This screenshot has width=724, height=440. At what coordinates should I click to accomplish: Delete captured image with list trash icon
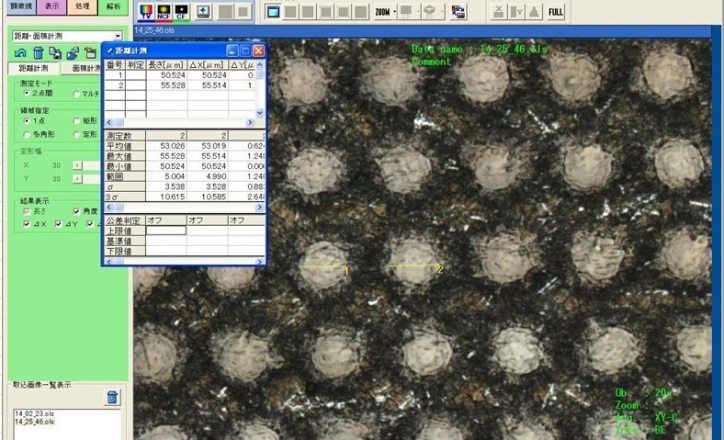[112, 397]
